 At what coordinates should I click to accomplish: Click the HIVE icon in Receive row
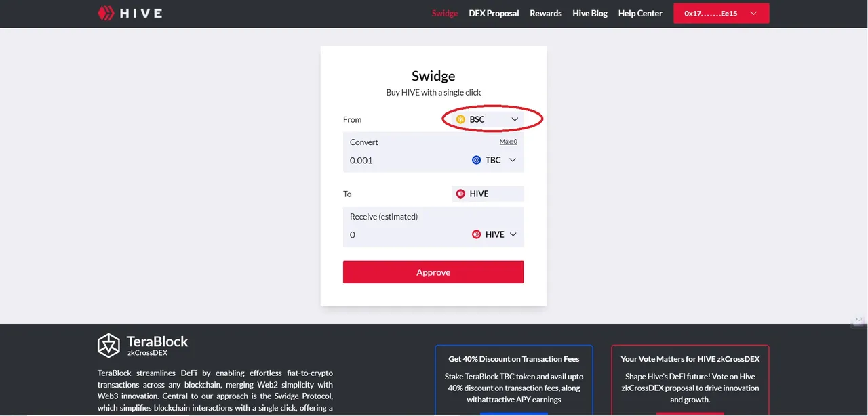[477, 234]
